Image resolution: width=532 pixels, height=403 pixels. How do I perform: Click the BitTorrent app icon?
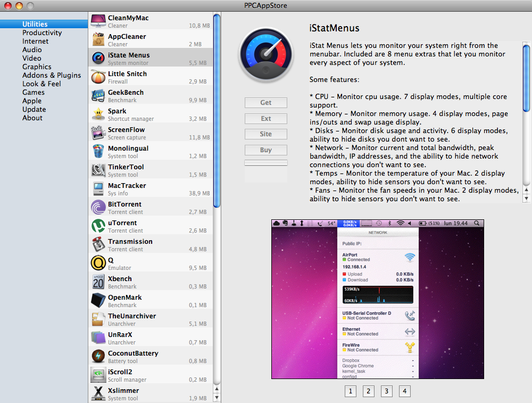pyautogui.click(x=98, y=208)
